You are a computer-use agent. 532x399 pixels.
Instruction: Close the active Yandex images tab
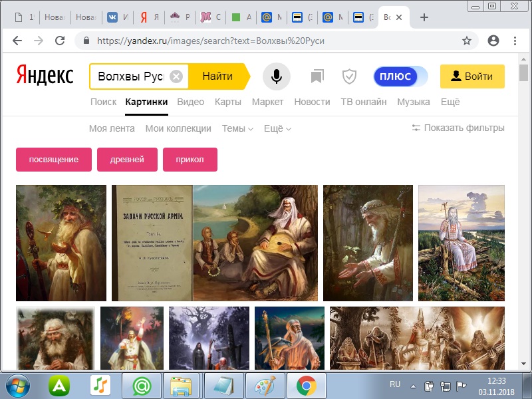coord(400,17)
